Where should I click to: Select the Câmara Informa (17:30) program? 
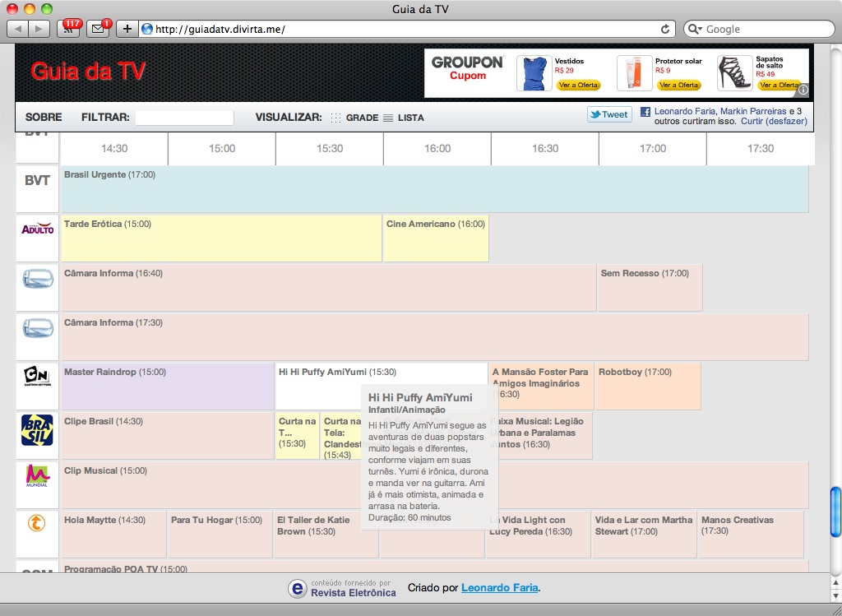(x=435, y=337)
